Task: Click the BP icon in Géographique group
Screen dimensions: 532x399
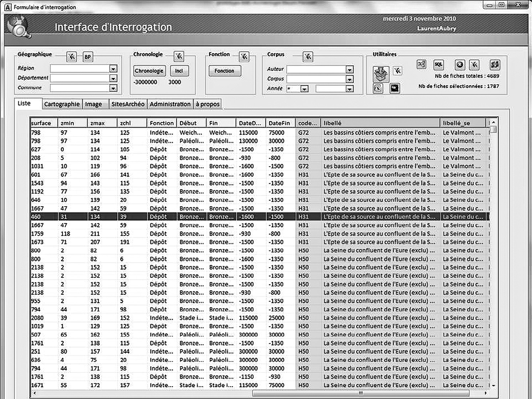Action: tap(87, 57)
